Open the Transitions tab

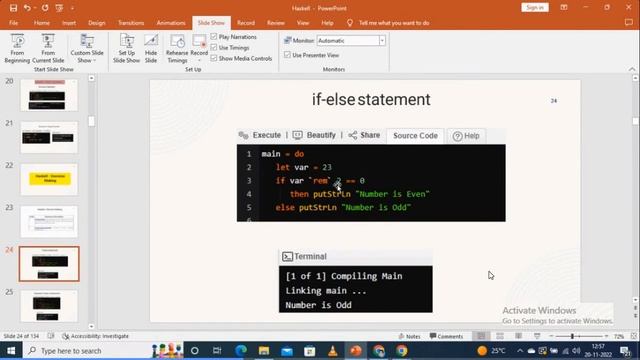[131, 23]
